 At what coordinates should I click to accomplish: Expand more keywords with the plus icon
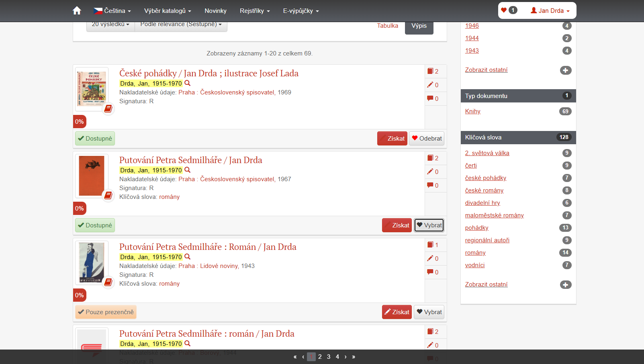click(566, 285)
